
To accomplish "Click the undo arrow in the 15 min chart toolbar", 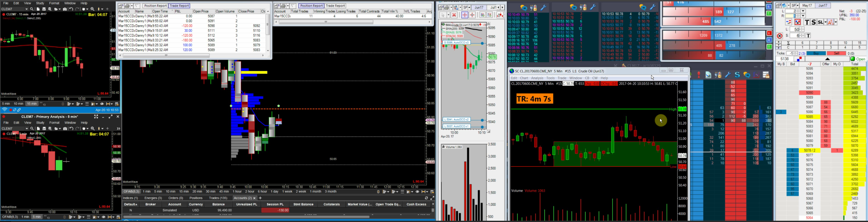I will tap(71, 9).
